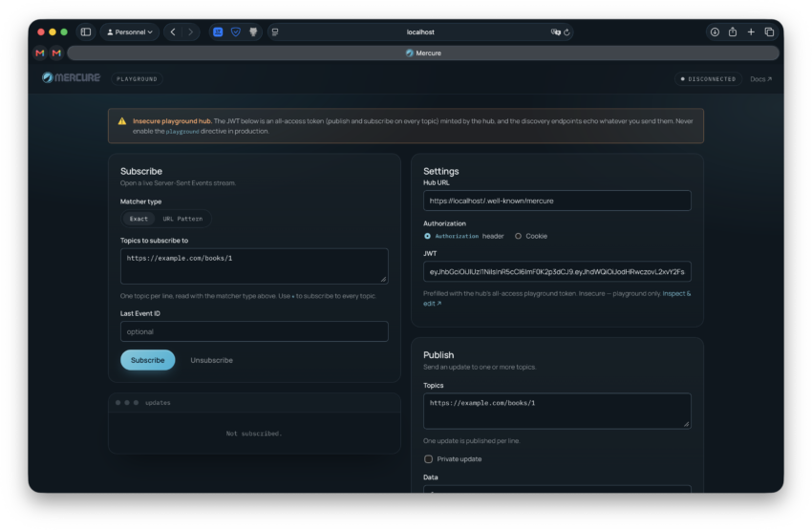Reload the page with the refresh icon
The height and width of the screenshot is (530, 812).
567,32
